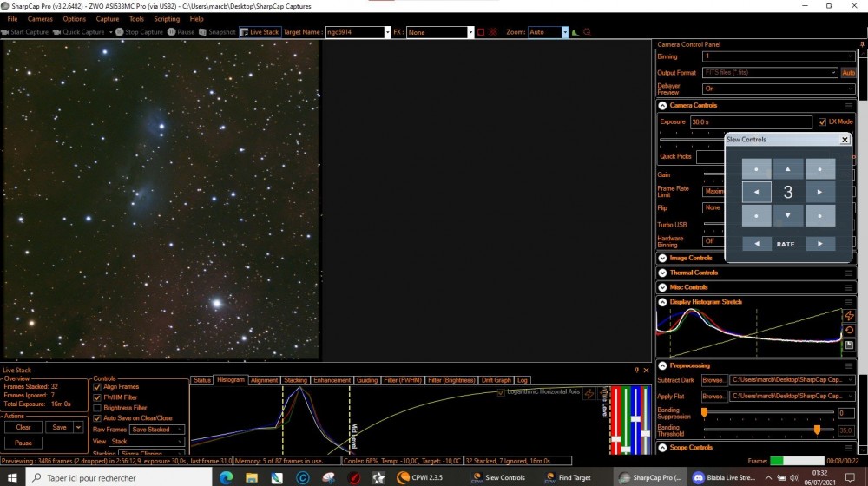Image resolution: width=868 pixels, height=486 pixels.
Task: Decrease the slew RATE with the left arrow
Action: [x=756, y=244]
